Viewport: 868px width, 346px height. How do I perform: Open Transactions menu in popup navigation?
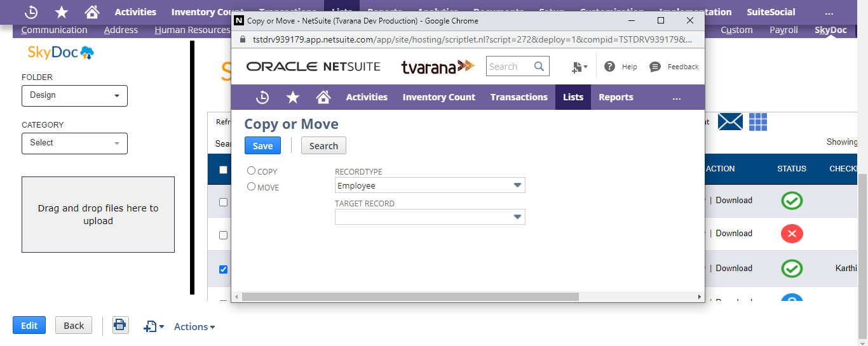point(519,97)
